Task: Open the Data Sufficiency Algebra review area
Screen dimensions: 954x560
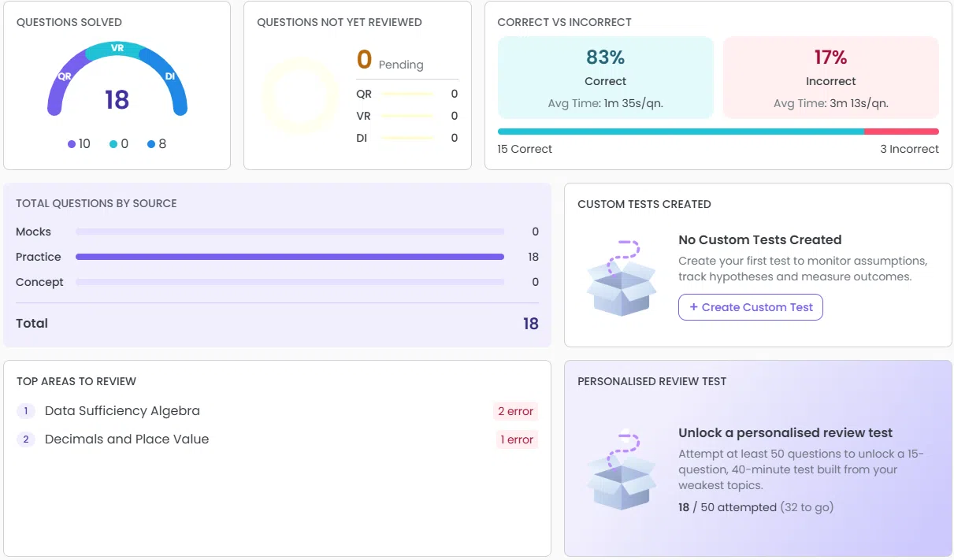Action: 122,411
